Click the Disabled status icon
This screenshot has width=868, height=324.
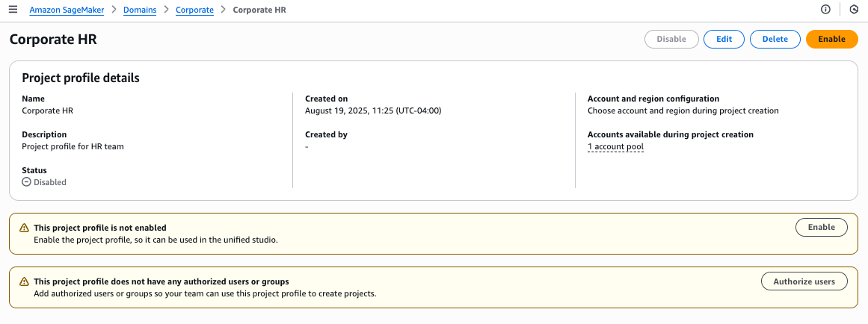click(x=26, y=182)
